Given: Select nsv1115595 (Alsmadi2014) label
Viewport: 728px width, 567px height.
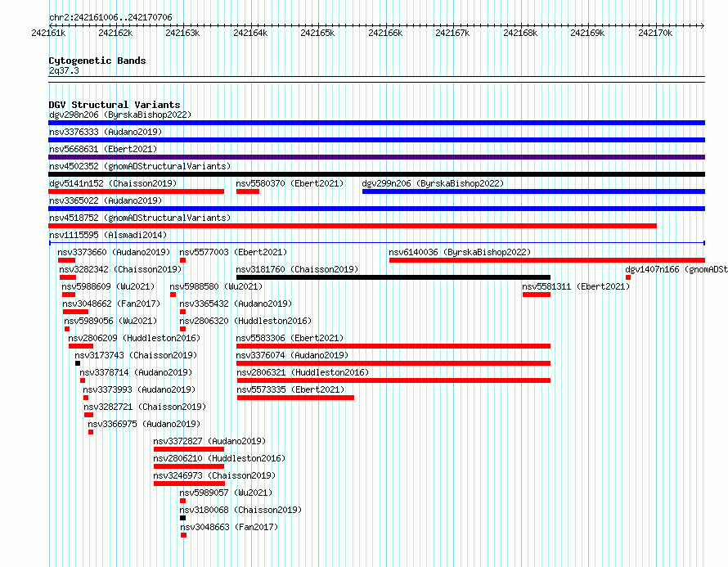Looking at the screenshot, I should coord(108,235).
